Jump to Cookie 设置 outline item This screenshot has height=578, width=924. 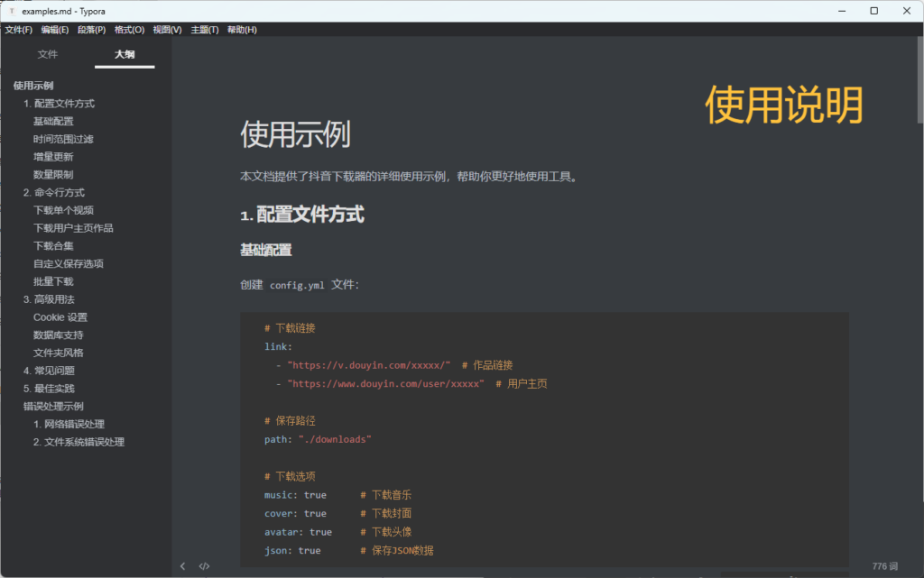pos(60,317)
